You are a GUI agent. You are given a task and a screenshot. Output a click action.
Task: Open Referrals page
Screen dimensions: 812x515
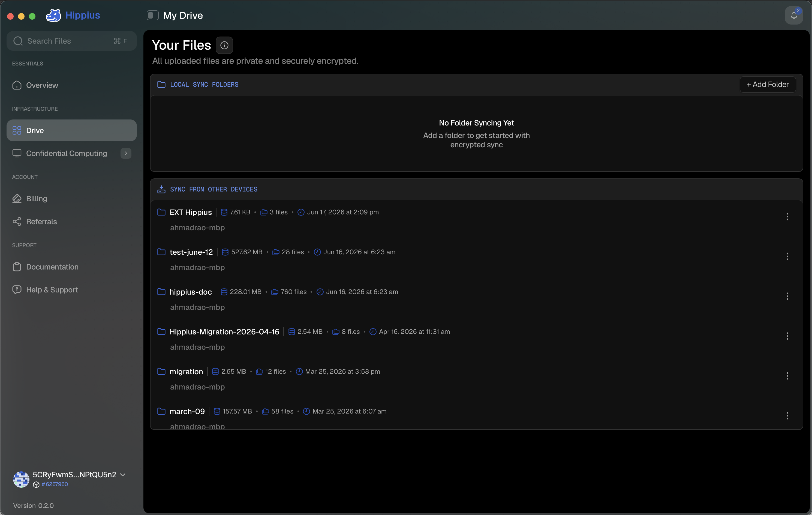[71, 221]
